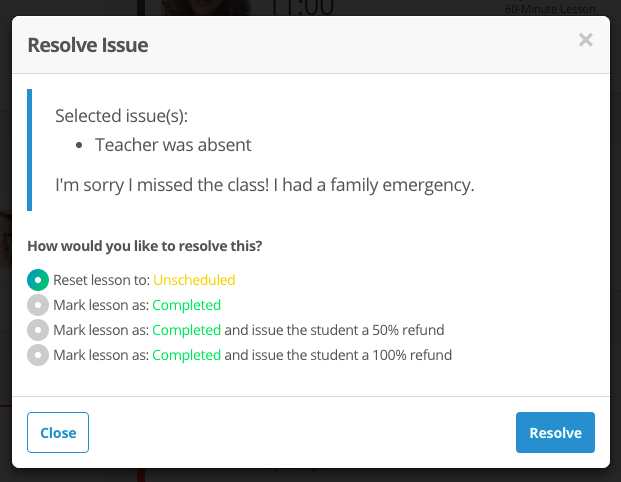Screen dimensions: 621x482
Task: Click the Completed label in the 50% refund option
Action: [187, 330]
